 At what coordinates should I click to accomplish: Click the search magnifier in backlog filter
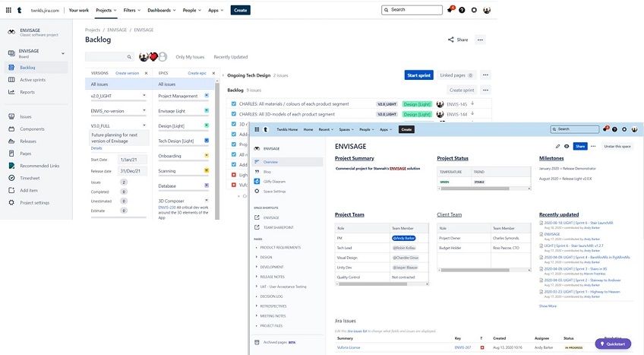point(129,57)
